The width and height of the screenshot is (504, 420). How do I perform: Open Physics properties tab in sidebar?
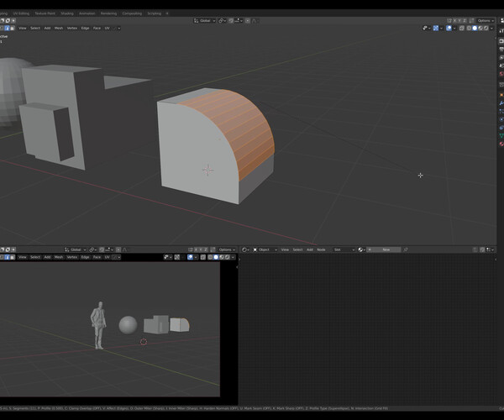point(501,119)
